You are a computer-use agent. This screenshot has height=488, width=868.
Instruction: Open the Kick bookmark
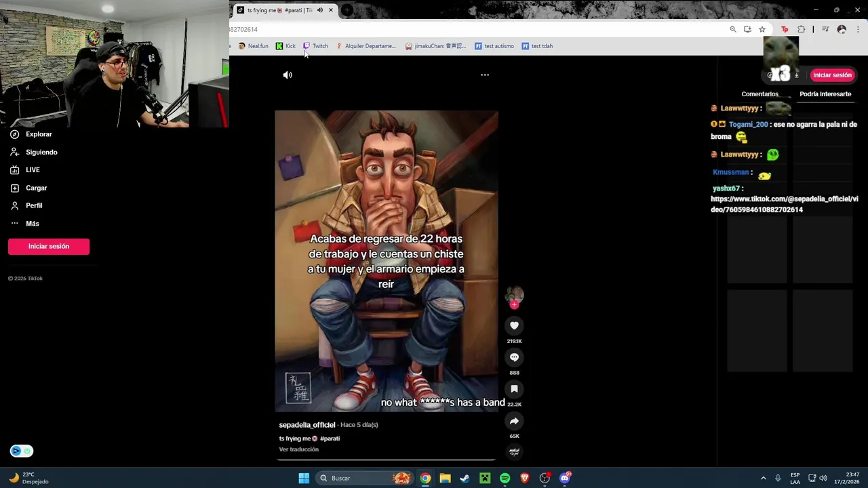pos(285,46)
